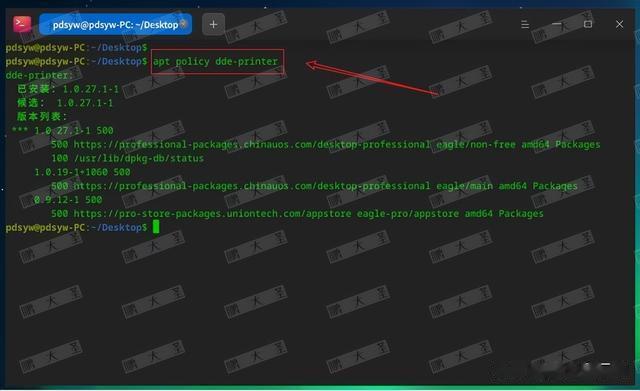
Task: Click the candidate version 候选 line
Action: [65, 103]
